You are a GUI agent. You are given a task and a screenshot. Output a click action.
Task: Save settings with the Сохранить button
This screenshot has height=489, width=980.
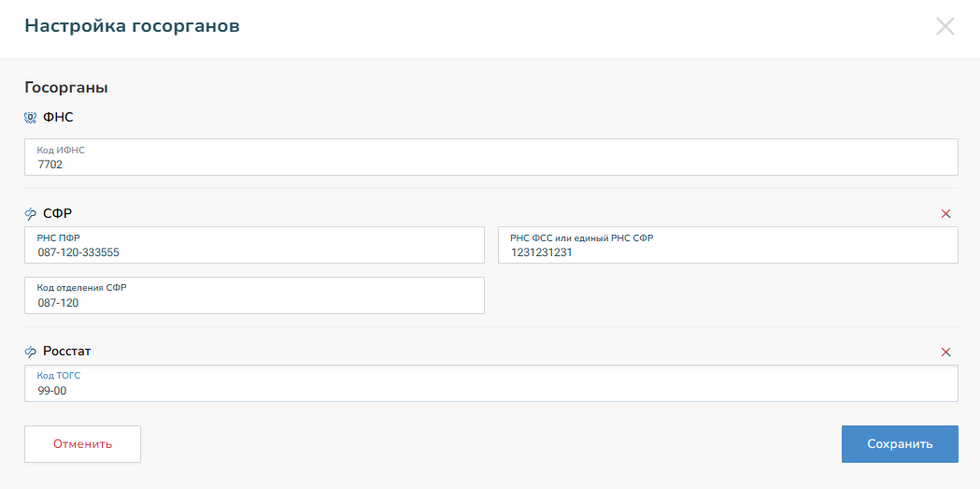tap(900, 444)
